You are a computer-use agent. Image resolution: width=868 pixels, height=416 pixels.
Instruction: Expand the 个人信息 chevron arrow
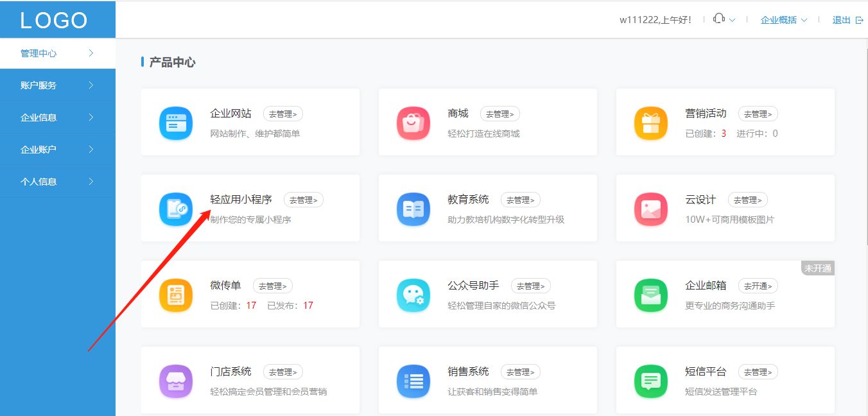pos(91,182)
